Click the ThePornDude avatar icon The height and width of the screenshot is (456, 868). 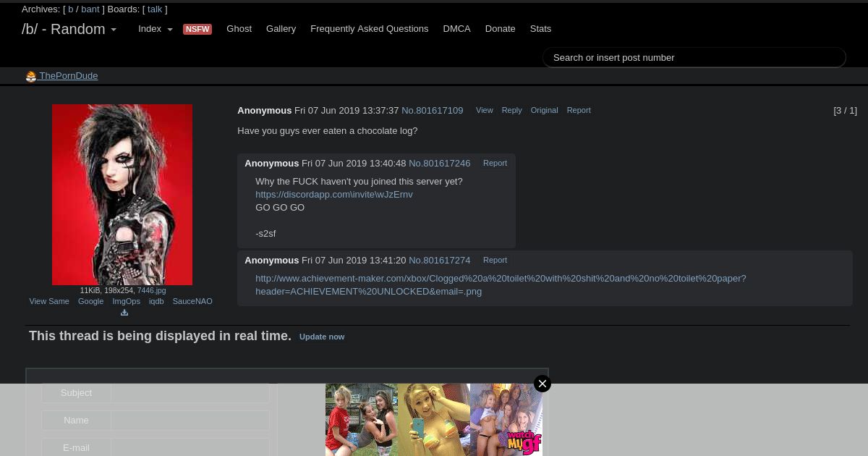point(31,77)
